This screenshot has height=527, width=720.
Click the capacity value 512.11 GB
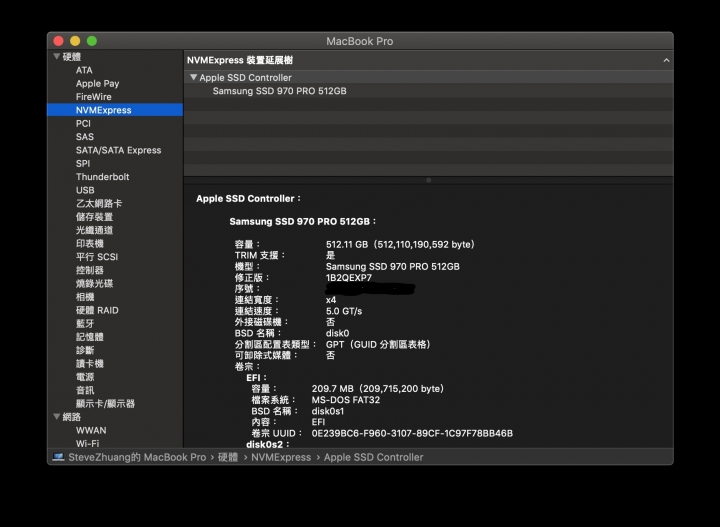click(x=400, y=244)
